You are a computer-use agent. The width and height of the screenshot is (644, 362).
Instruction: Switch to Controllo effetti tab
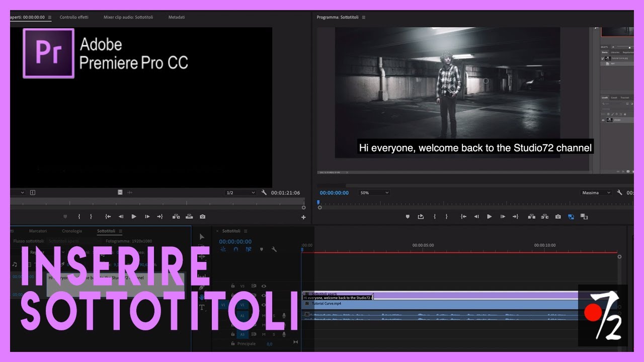click(74, 17)
